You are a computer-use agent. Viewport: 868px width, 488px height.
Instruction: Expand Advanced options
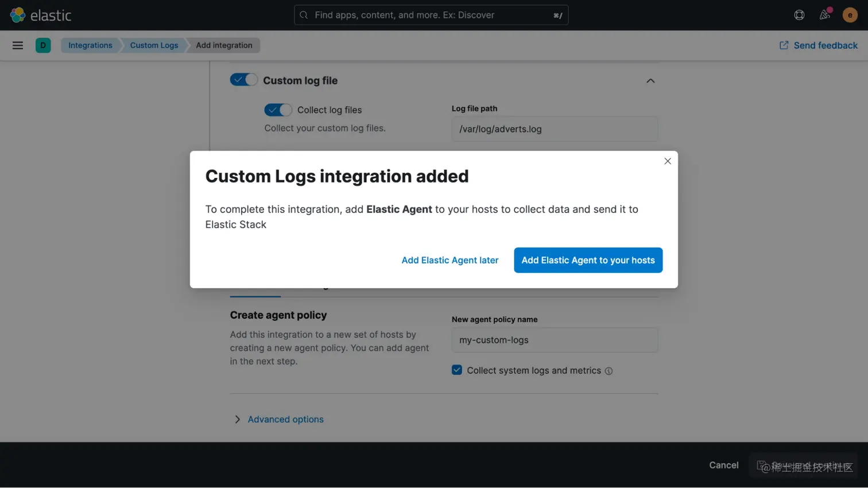point(237,420)
